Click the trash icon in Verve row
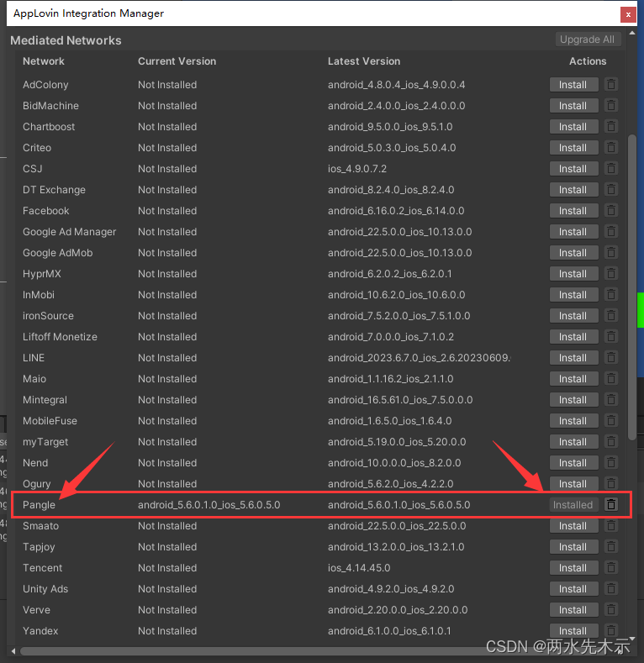The image size is (644, 663). pos(611,610)
